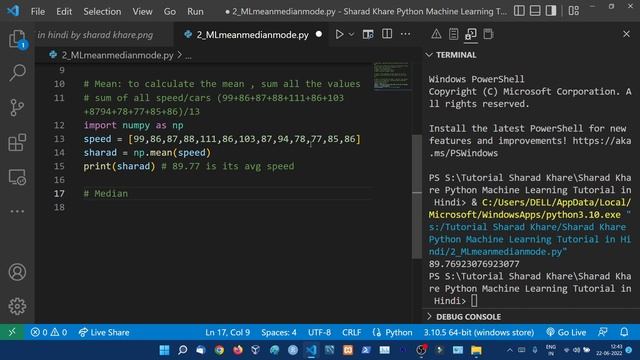Open errors and warnings count in status bar

pyautogui.click(x=49, y=332)
